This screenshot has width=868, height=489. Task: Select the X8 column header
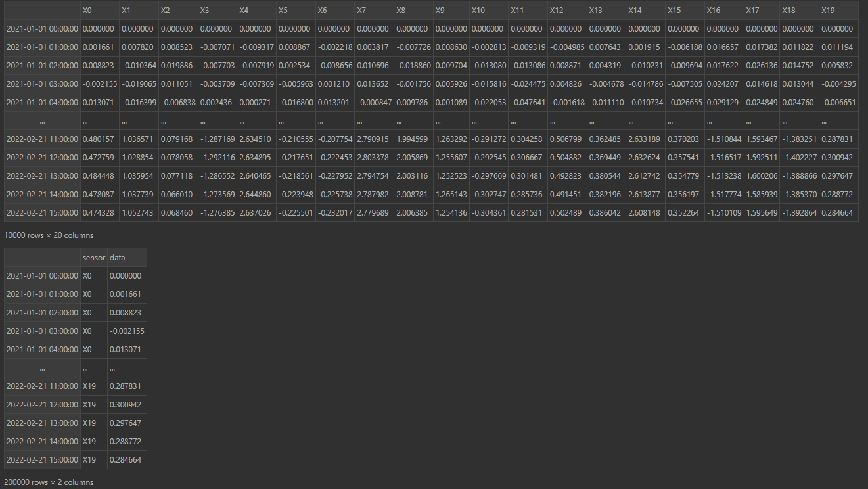(413, 11)
